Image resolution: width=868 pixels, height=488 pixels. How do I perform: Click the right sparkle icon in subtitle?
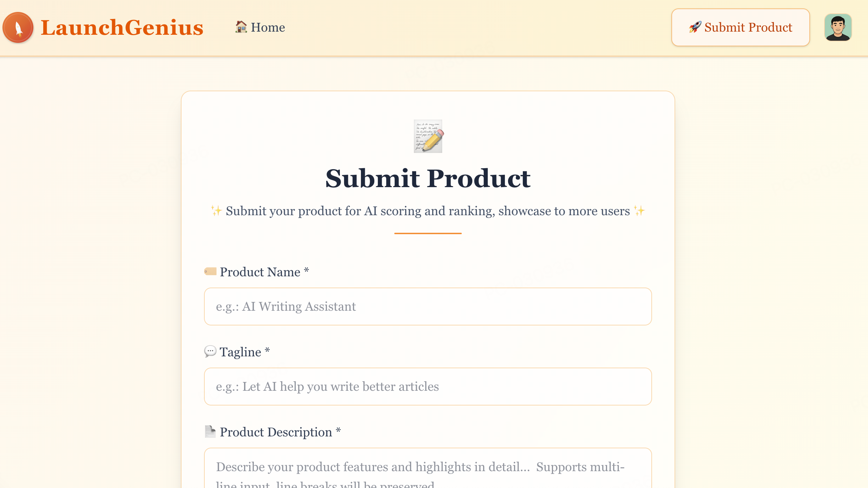point(639,211)
